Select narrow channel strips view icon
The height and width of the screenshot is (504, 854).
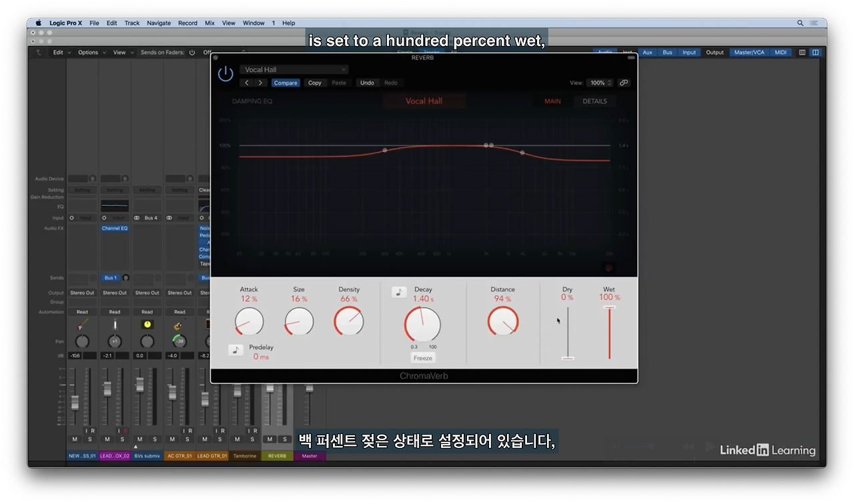(803, 53)
